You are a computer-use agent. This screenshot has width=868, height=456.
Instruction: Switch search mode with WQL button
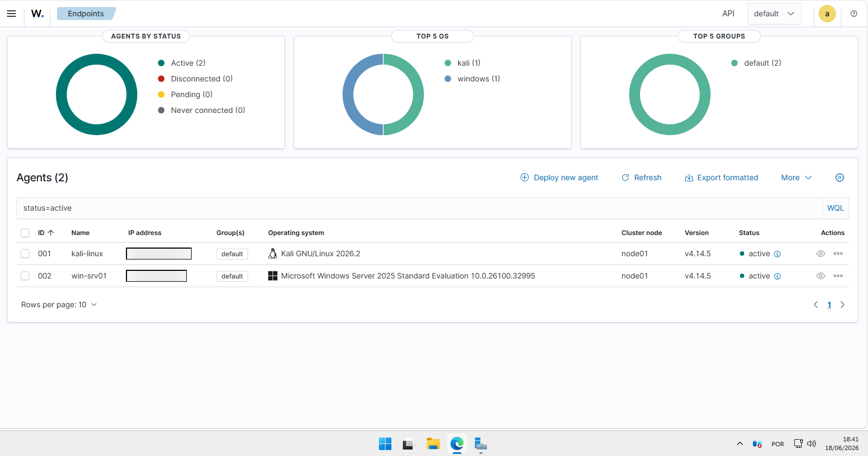835,208
